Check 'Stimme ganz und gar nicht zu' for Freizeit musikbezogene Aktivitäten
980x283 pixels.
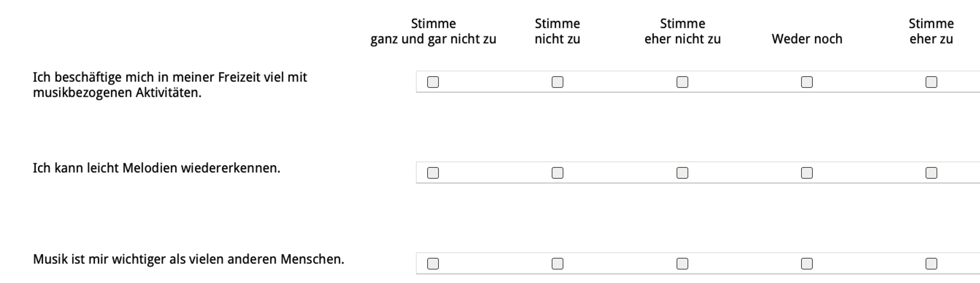pyautogui.click(x=433, y=82)
